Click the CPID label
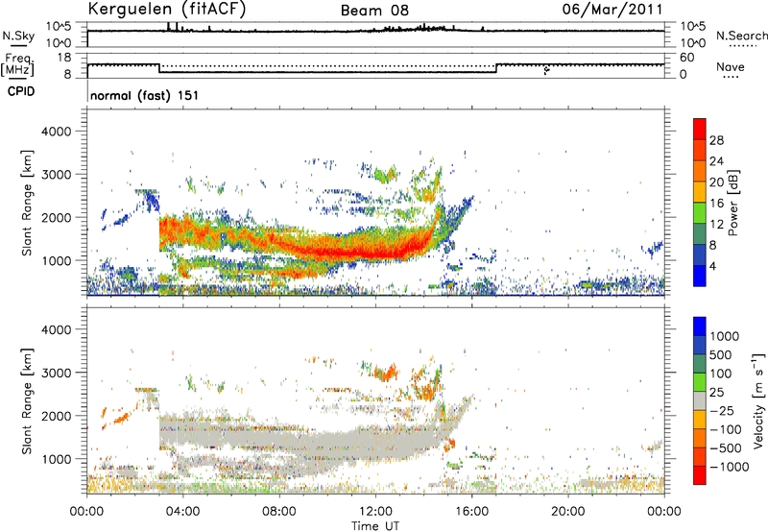 [21, 91]
